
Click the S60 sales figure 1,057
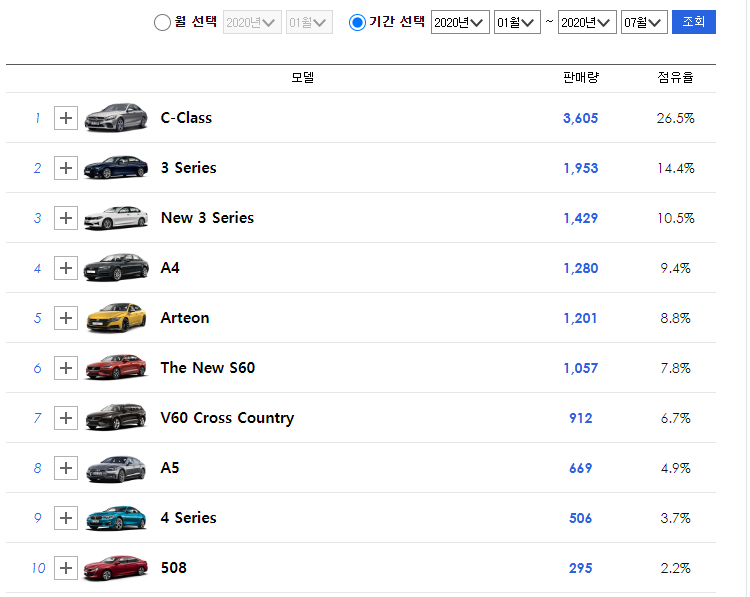tap(580, 368)
